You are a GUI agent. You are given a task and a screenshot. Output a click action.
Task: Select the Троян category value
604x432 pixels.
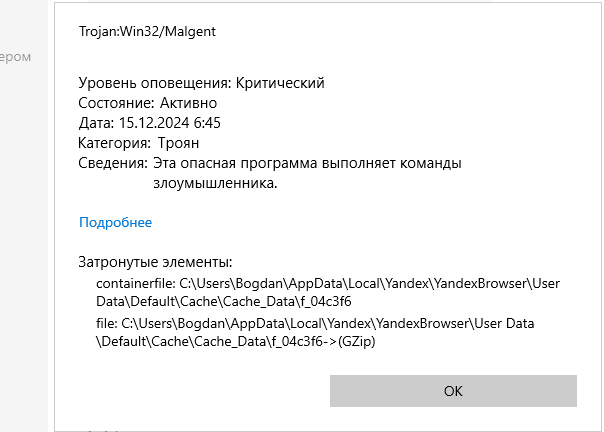[x=179, y=142]
